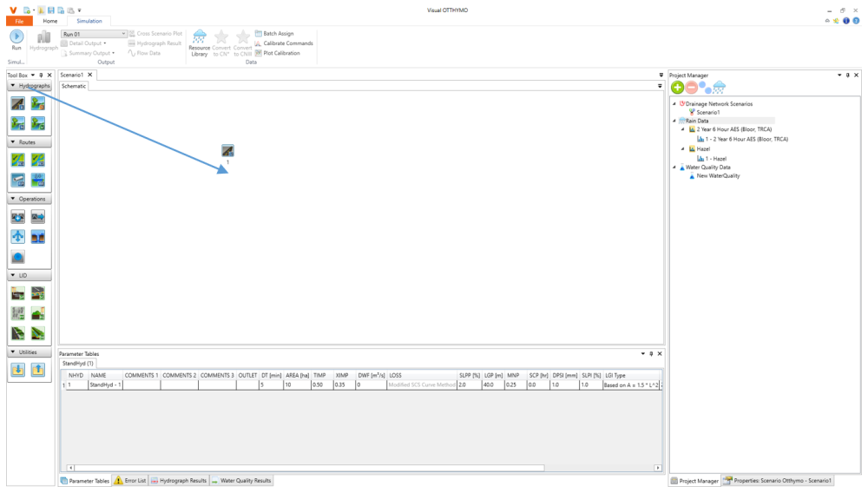Collapse the LID section in Tool Box

click(x=13, y=275)
